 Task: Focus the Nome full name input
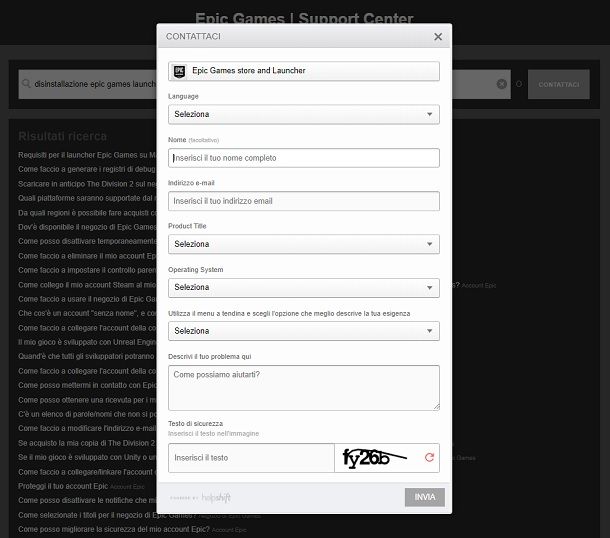[x=304, y=158]
